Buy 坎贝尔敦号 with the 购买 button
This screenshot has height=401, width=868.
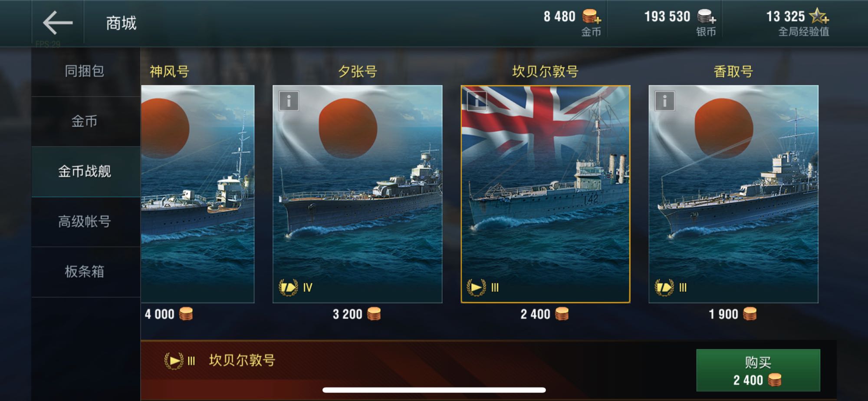[758, 371]
